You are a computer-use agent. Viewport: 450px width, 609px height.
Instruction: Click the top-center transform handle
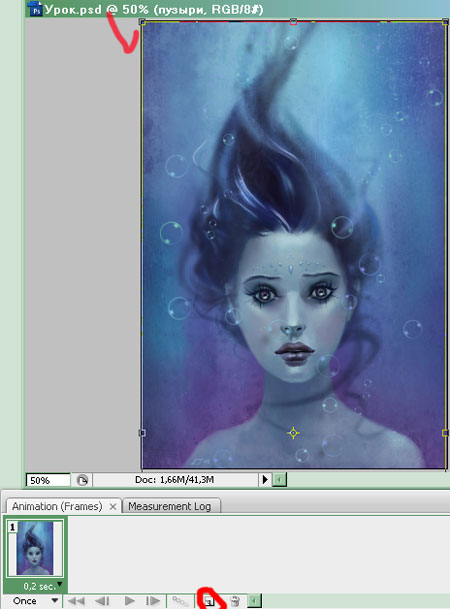[x=294, y=22]
